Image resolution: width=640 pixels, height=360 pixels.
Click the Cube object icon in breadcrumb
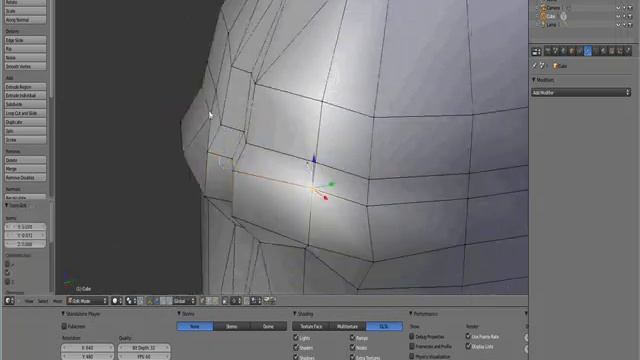click(x=555, y=66)
